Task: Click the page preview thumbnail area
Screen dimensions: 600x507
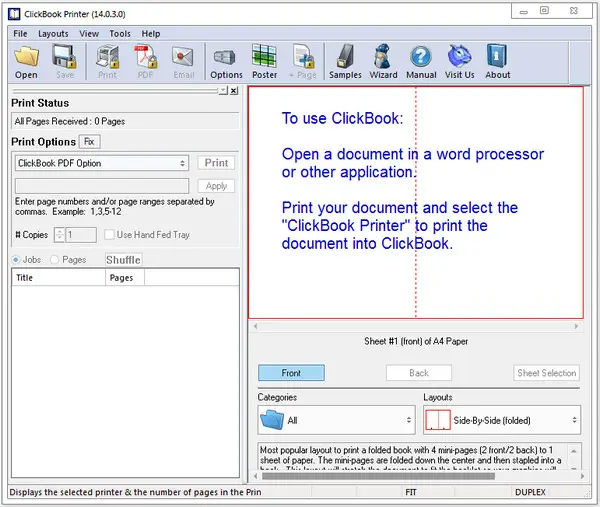Action: [416, 202]
